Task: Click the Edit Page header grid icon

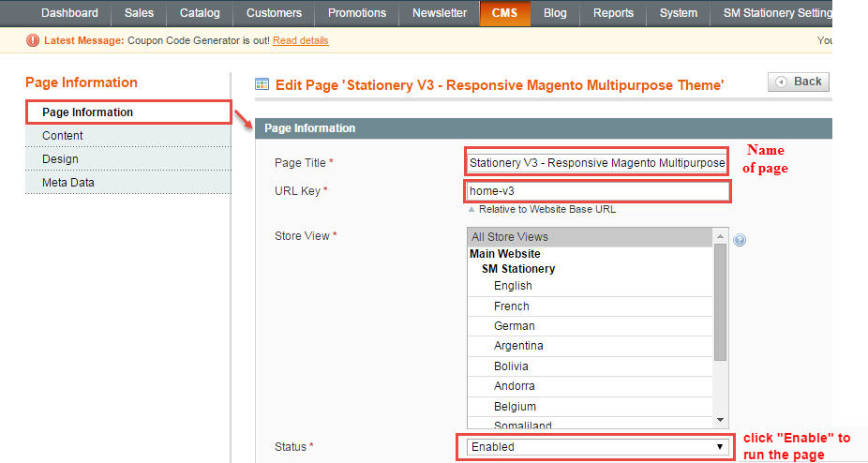Action: 262,84
